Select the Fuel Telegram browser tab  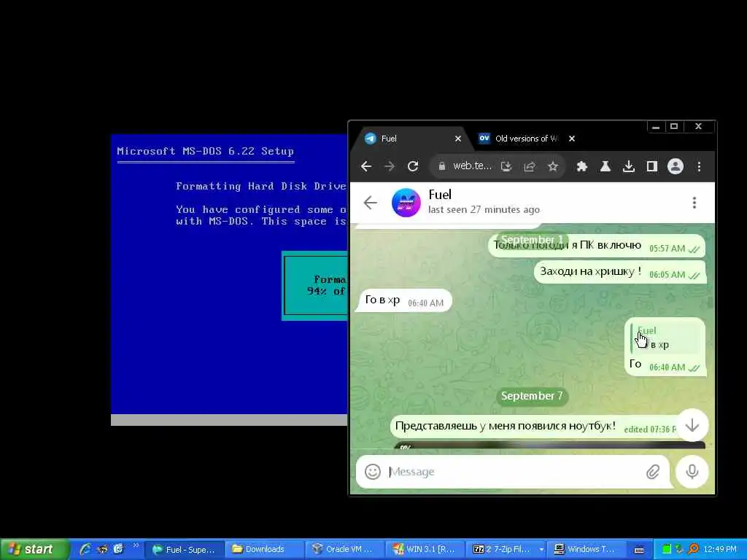click(x=411, y=139)
